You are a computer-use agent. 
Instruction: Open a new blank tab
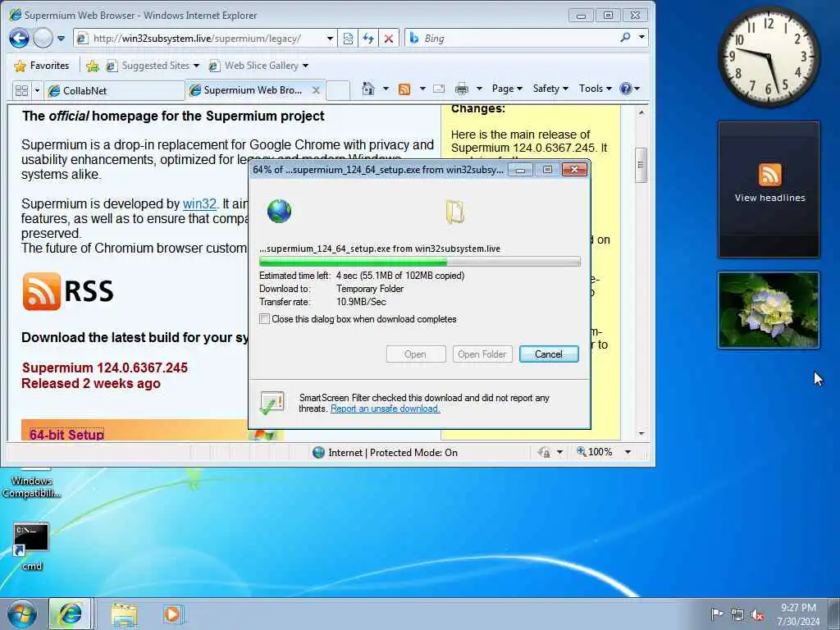[338, 90]
